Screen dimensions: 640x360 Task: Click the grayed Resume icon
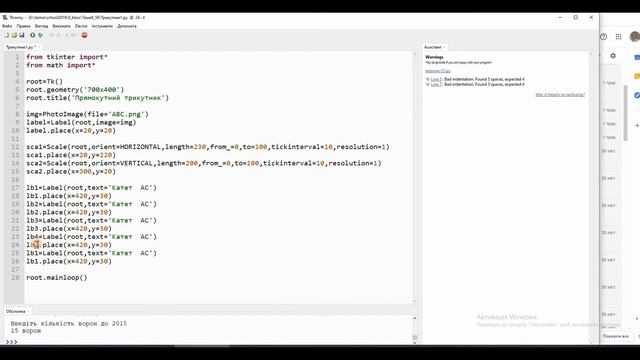point(74,35)
